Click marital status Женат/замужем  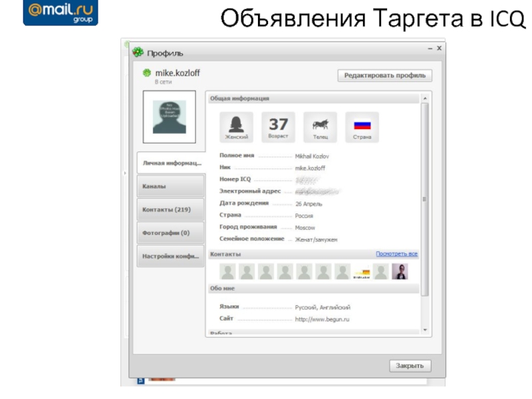(x=317, y=239)
